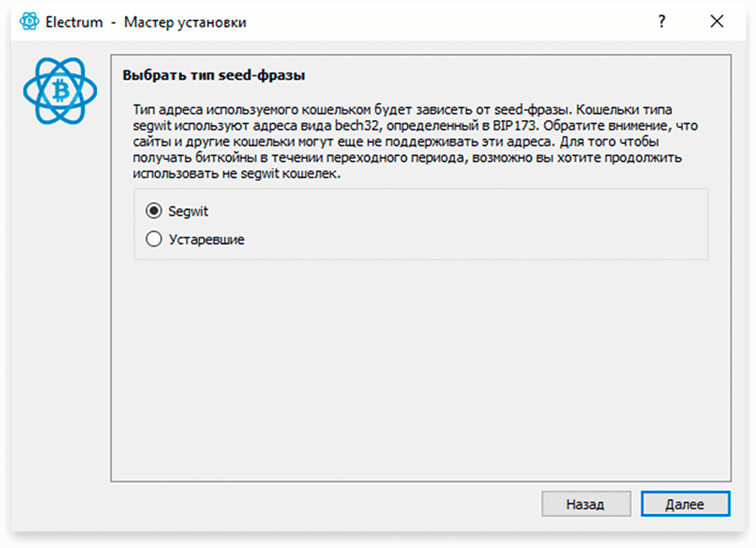
Task: Click the Устаревшие option label text
Action: [207, 239]
